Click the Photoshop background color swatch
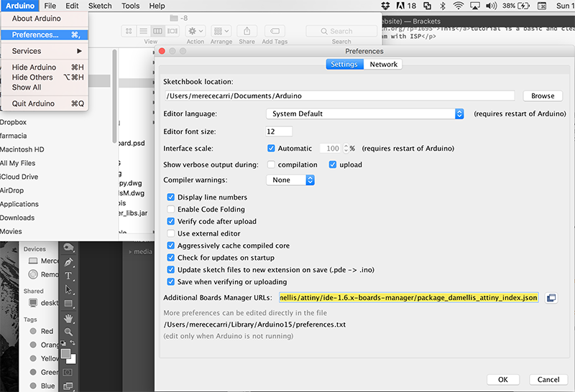Viewport: 575px width, 392px height. pyautogui.click(x=73, y=360)
